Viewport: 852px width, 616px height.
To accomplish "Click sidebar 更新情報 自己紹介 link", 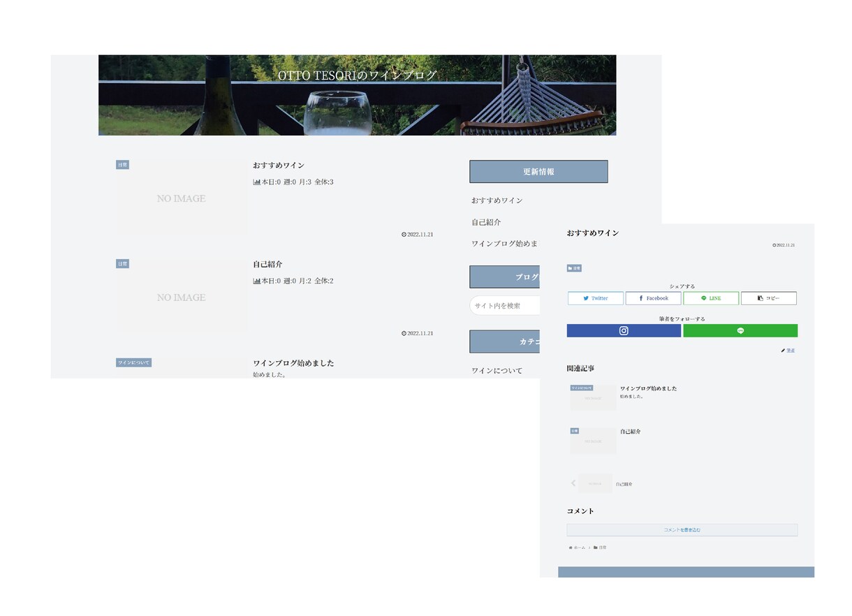I will (486, 222).
